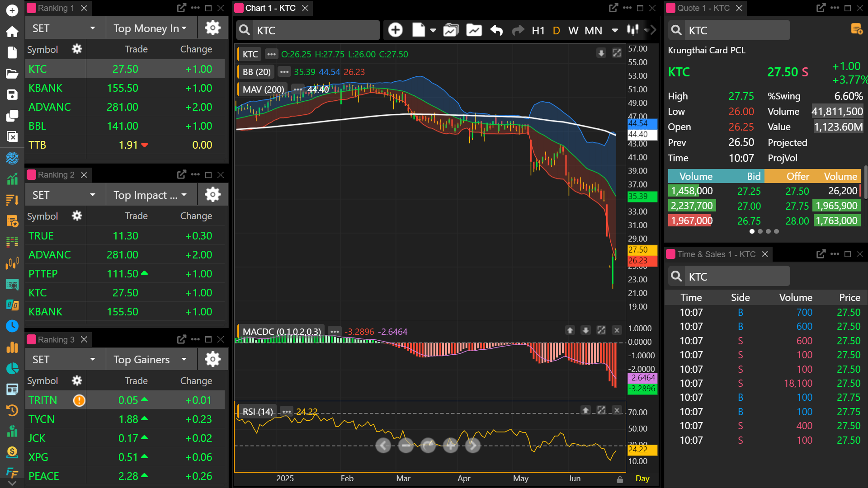Click the line chart style icon in toolbar

[x=474, y=30]
